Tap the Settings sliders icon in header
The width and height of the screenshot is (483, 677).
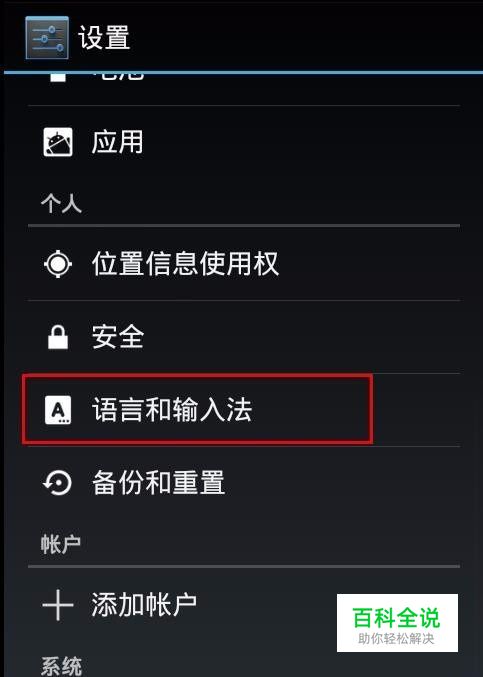47,38
